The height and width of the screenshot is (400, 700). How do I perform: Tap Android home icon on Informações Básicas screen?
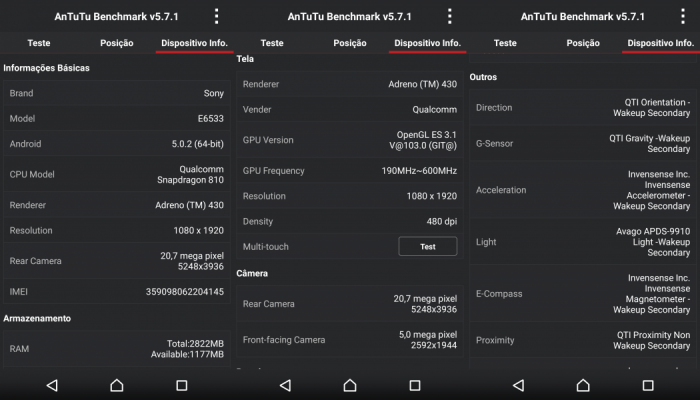117,385
